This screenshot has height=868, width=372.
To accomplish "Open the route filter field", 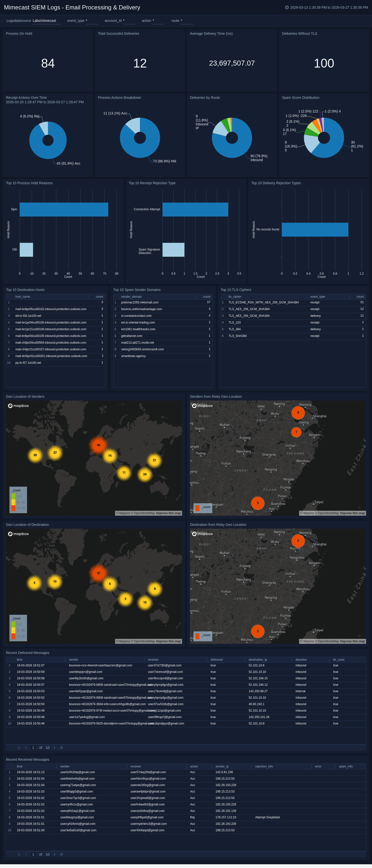I will pyautogui.click(x=186, y=21).
